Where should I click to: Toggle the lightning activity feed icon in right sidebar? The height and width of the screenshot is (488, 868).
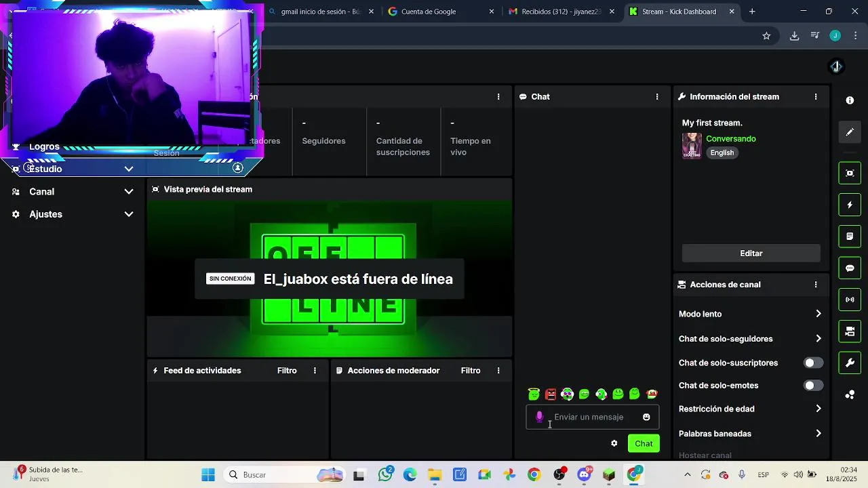click(850, 205)
